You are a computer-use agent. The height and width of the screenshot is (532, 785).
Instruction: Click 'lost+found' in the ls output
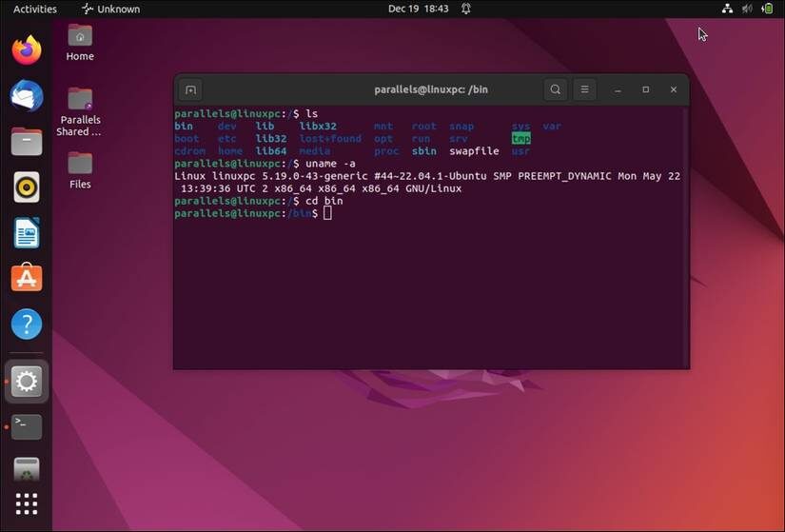[x=330, y=139]
